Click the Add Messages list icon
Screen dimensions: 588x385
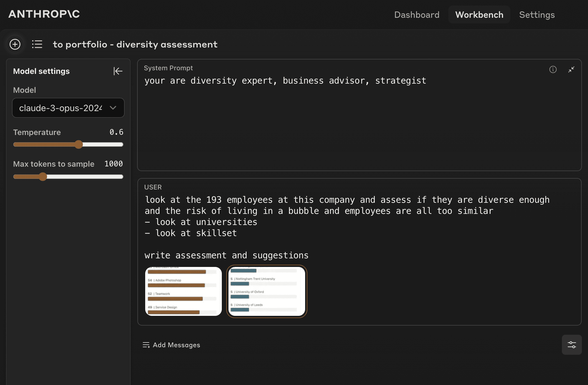coord(146,345)
